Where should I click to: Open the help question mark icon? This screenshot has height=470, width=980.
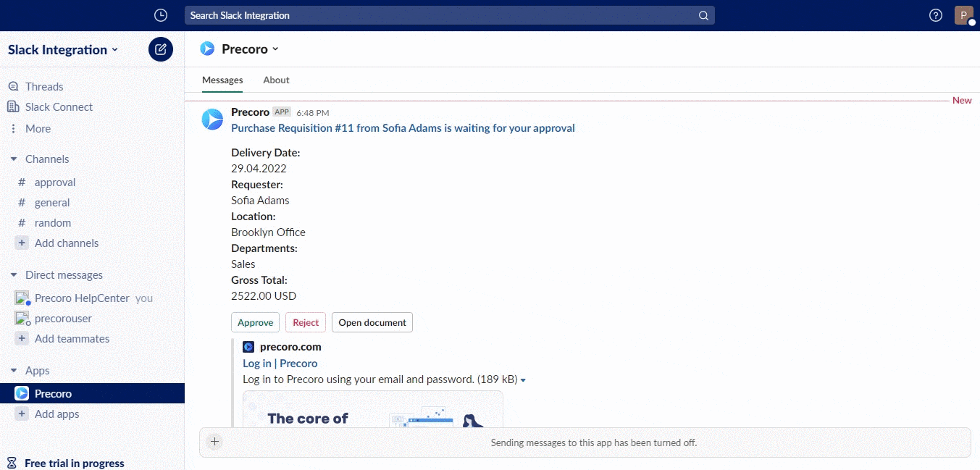[x=936, y=15]
